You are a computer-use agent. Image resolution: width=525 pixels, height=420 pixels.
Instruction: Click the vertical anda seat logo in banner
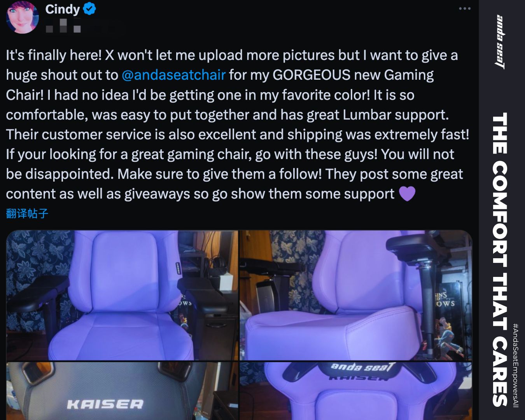501,42
